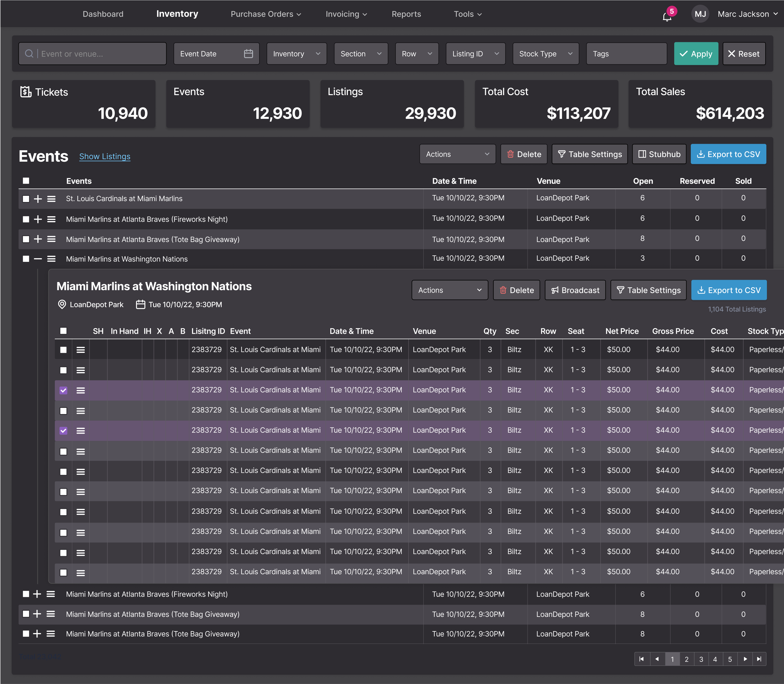Open the Actions dropdown in Events header
Viewport: 784px width, 684px height.
tap(457, 154)
